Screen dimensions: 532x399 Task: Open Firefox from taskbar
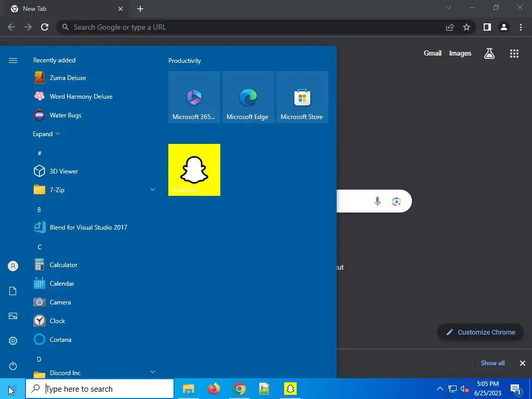point(214,389)
